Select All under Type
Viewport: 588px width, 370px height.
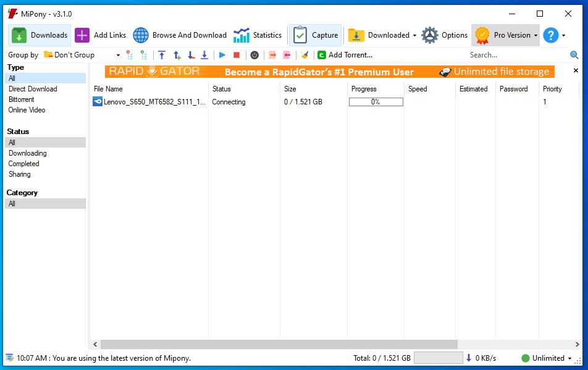(45, 78)
